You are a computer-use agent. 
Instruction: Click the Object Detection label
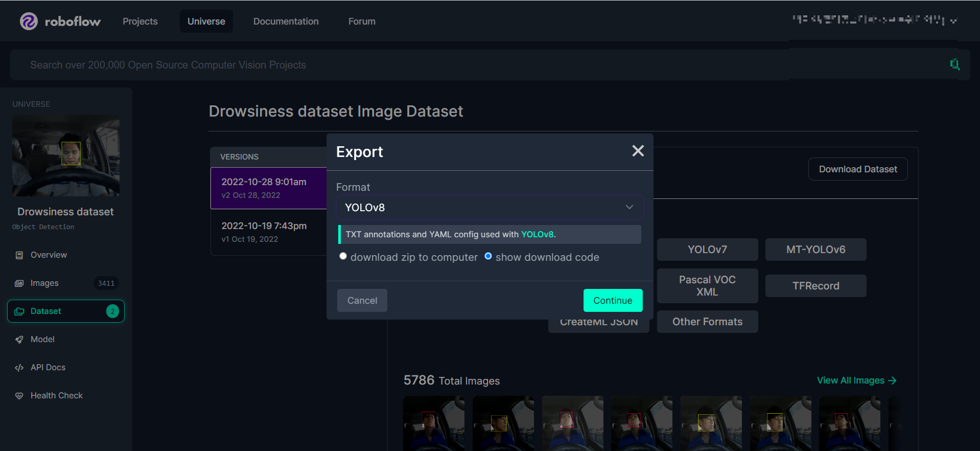[43, 227]
